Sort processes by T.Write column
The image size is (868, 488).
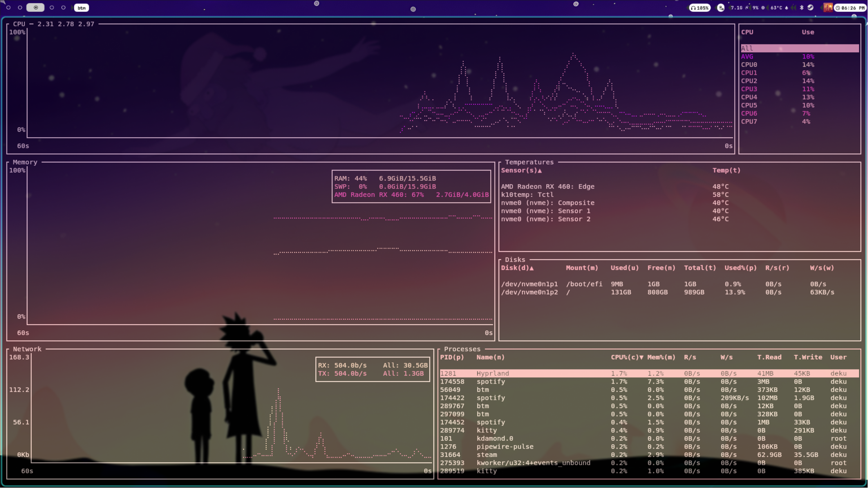tap(808, 357)
